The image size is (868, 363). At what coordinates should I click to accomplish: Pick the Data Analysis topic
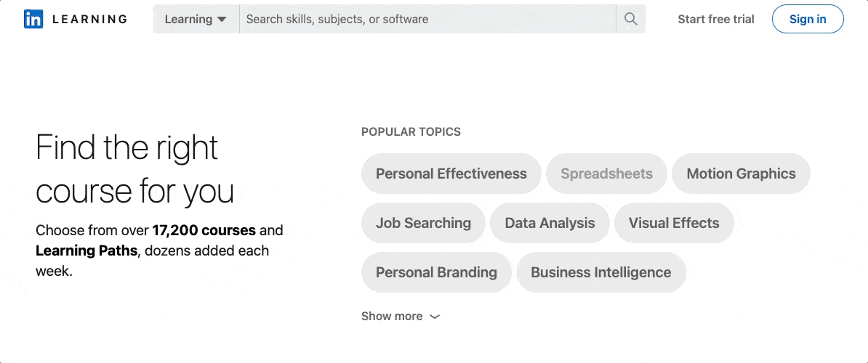[x=550, y=223]
